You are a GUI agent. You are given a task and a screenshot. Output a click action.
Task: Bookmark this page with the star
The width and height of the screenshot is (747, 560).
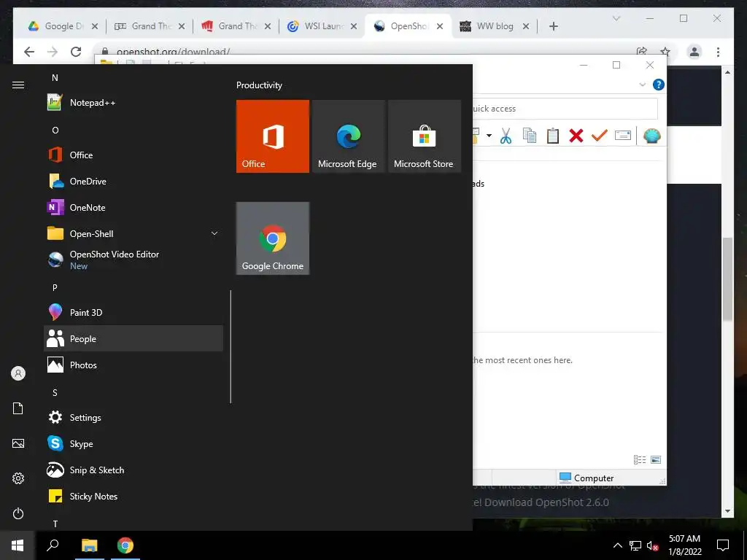pyautogui.click(x=665, y=52)
